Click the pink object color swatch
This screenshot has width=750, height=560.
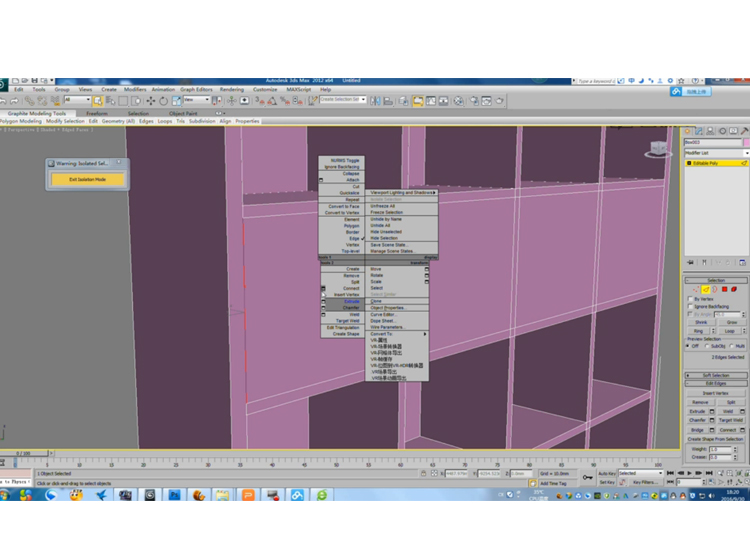[746, 143]
